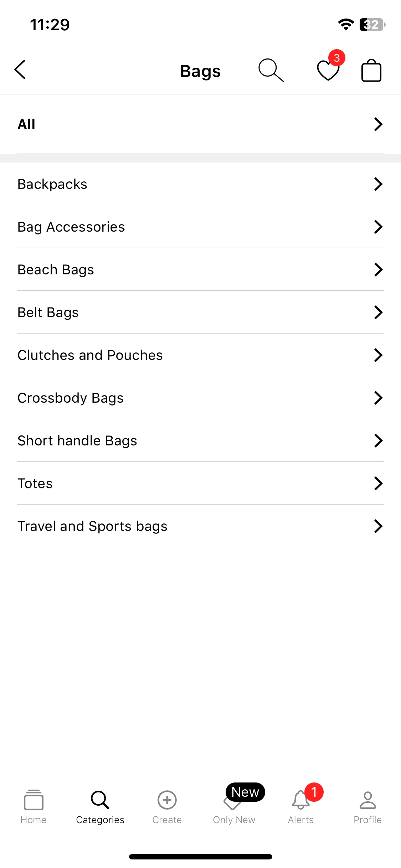Tap the back arrow icon

(20, 69)
